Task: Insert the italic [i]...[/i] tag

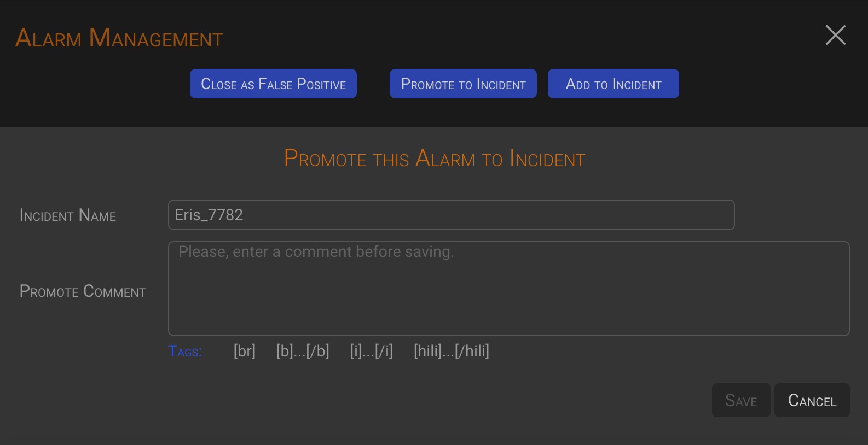Action: point(371,351)
